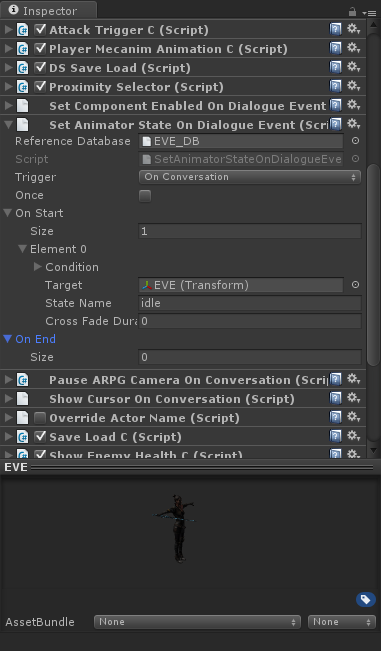Open Inspector panel options menu icon
381x651 pixels.
[369, 13]
